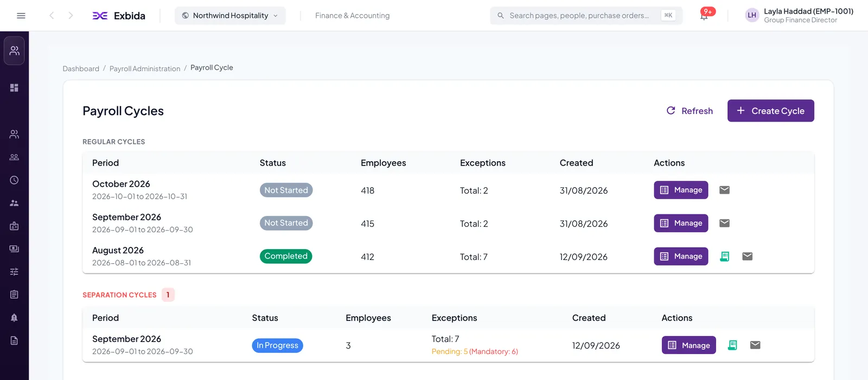868x380 pixels.
Task: Click the Payroll Cycle breadcrumb
Action: [x=212, y=68]
